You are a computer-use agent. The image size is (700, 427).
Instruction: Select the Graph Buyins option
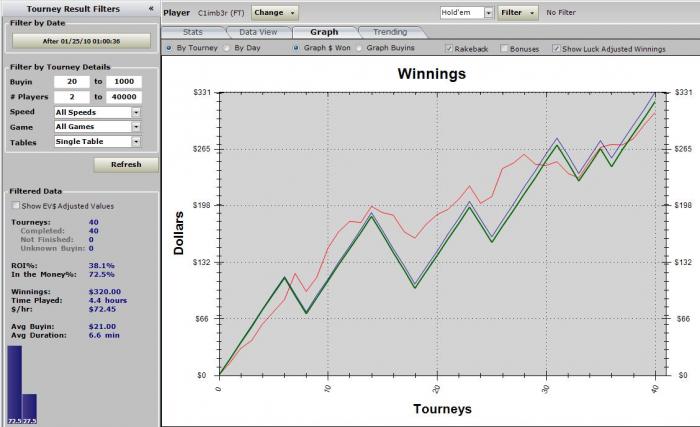click(x=359, y=47)
